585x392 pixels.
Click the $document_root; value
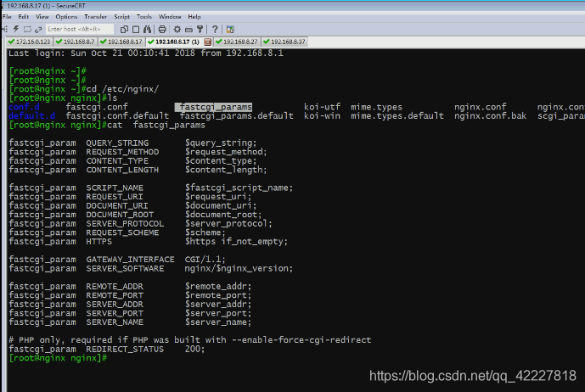tap(223, 215)
